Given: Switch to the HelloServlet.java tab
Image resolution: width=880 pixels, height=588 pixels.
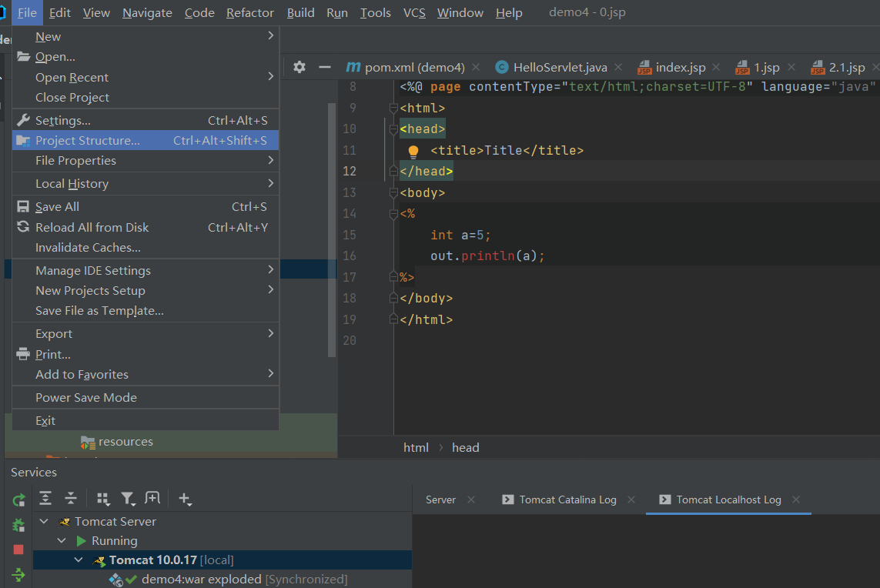Looking at the screenshot, I should click(560, 67).
